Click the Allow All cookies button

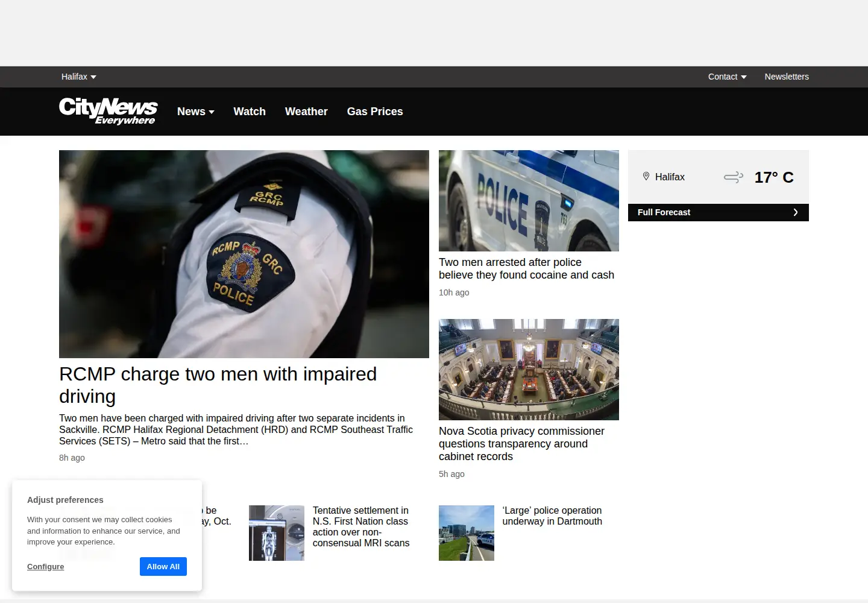pyautogui.click(x=163, y=566)
